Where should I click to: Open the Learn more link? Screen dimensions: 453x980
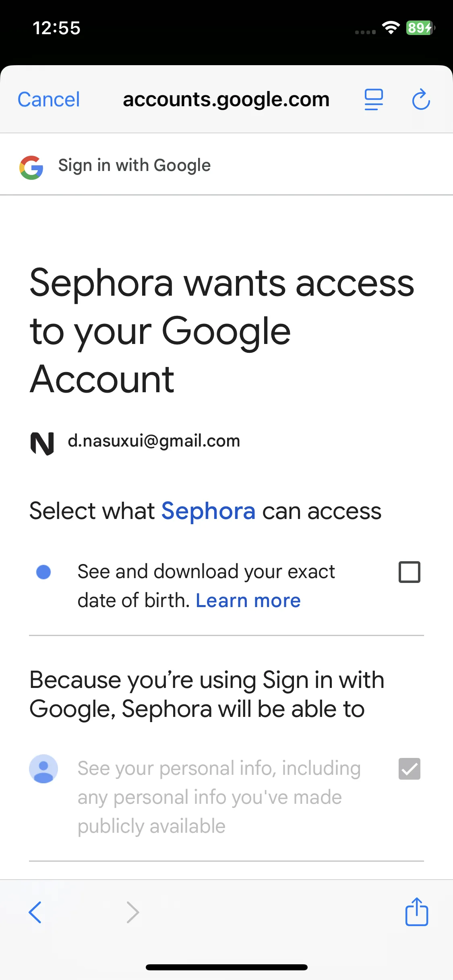pyautogui.click(x=248, y=601)
